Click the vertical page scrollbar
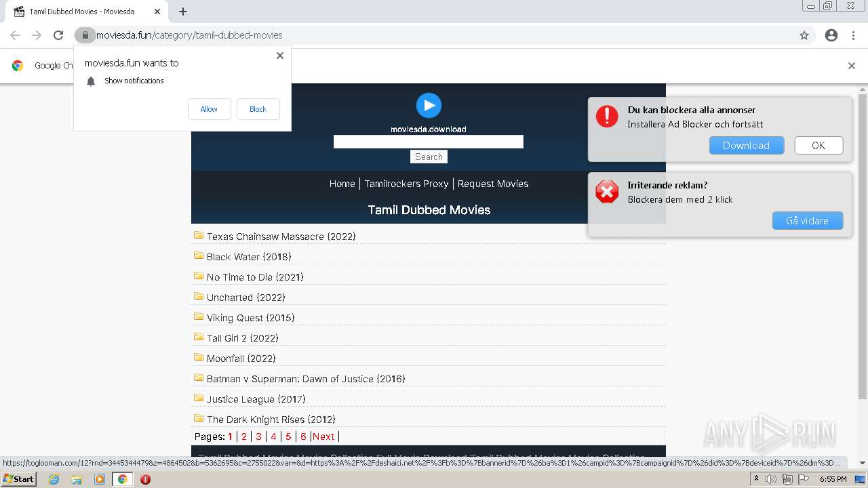The width and height of the screenshot is (868, 488). 863,247
